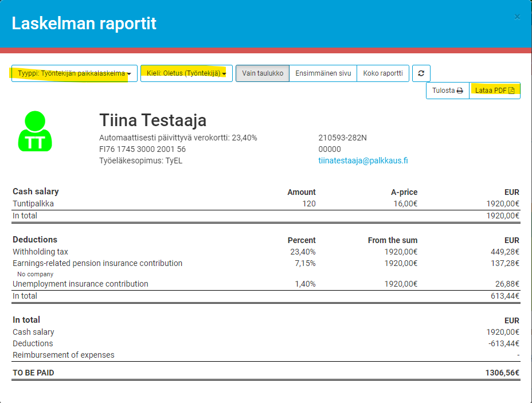Click the unemployment percent 1,40%
Screen dimensions: 532x403
(x=305, y=284)
